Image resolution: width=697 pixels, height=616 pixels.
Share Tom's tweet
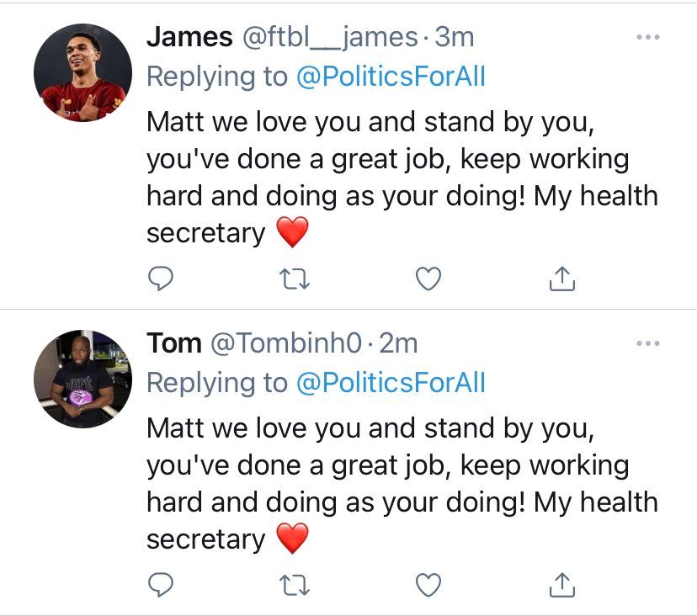[x=562, y=583]
